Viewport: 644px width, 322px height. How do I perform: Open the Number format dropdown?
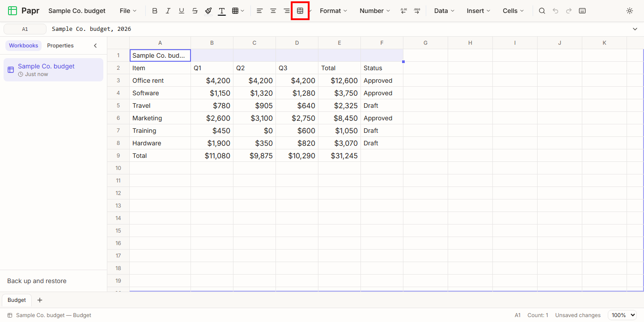click(x=375, y=11)
